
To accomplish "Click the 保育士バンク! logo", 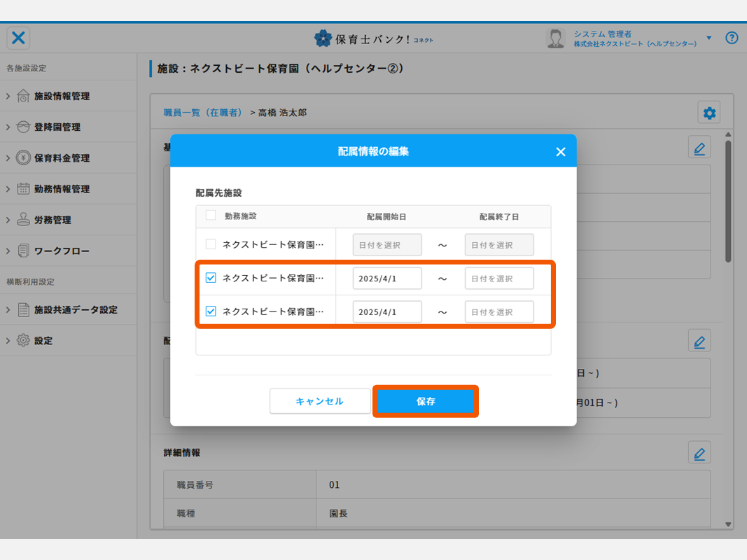I will click(x=373, y=38).
